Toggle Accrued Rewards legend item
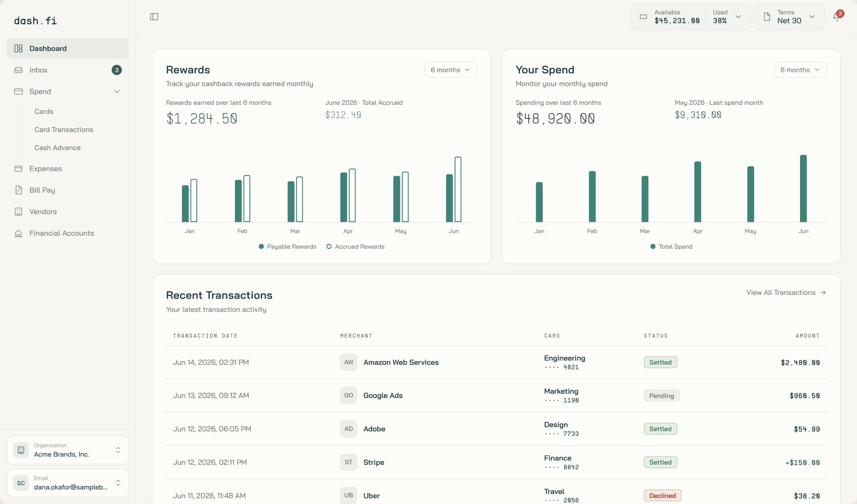 pyautogui.click(x=355, y=246)
